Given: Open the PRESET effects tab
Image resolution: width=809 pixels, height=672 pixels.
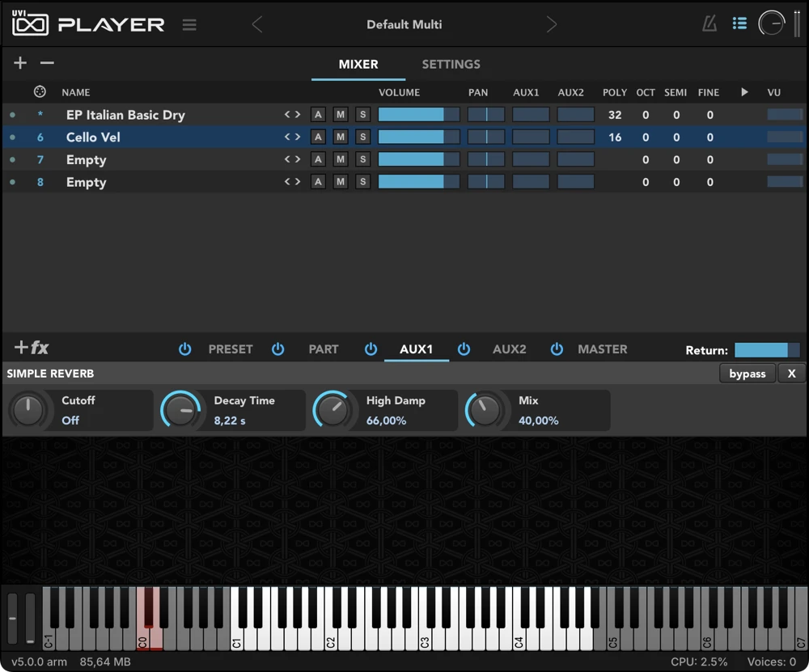Looking at the screenshot, I should coord(231,349).
